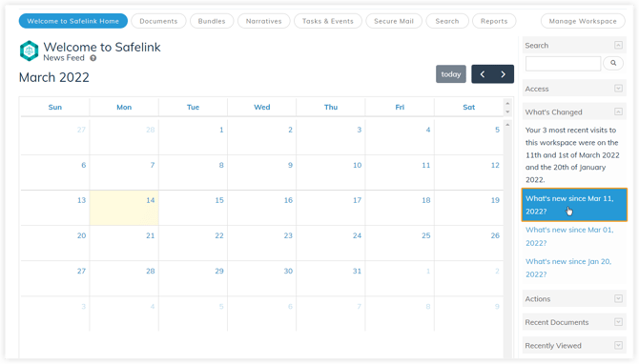Expand the Actions panel
Image resolution: width=639 pixels, height=364 pixels.
coord(618,298)
